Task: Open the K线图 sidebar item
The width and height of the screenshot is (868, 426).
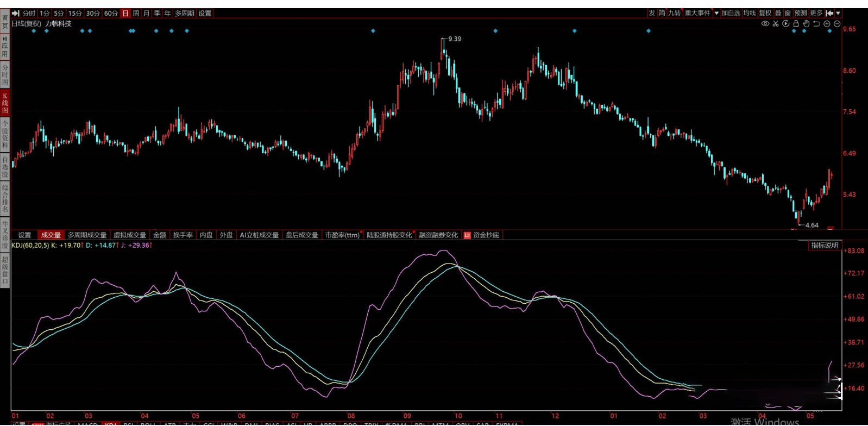Action: coord(5,103)
